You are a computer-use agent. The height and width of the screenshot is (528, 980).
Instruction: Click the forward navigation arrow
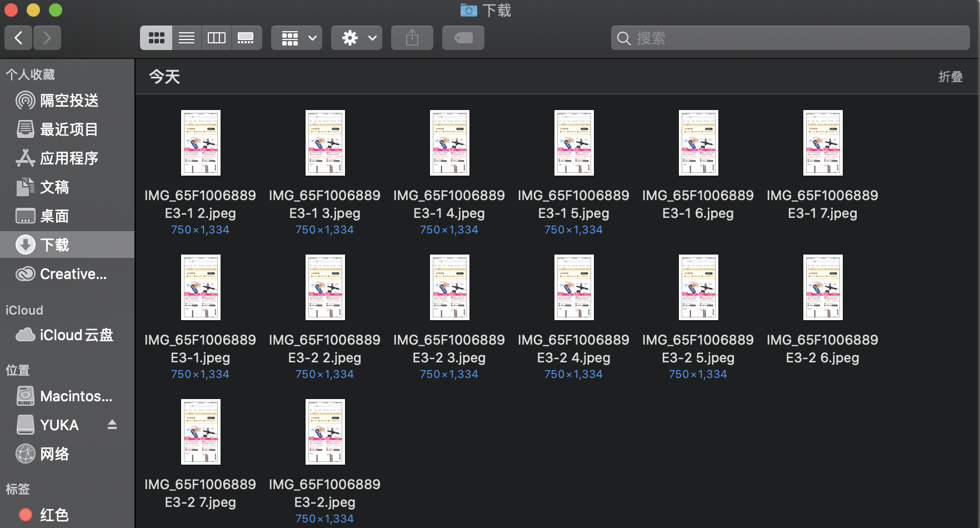47,38
